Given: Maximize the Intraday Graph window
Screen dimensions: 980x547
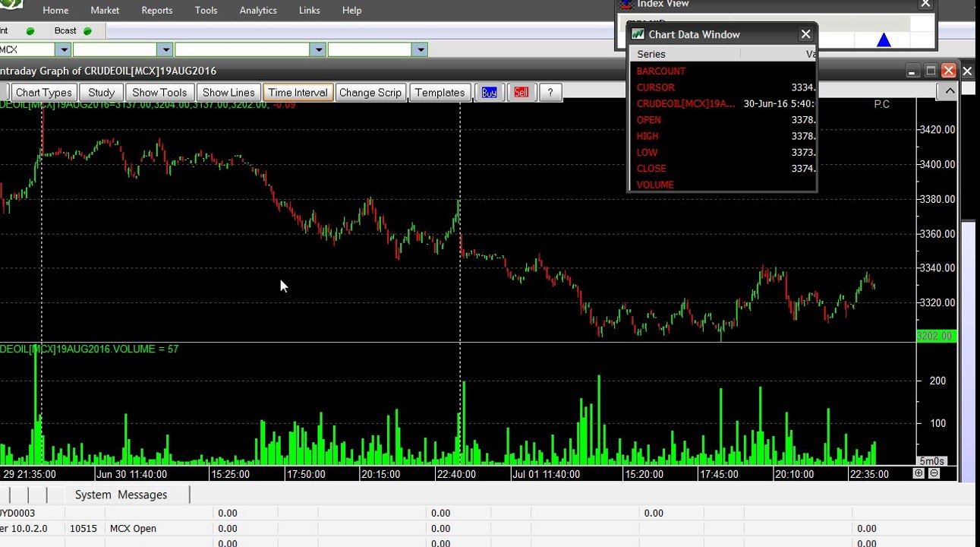Looking at the screenshot, I should (x=931, y=71).
